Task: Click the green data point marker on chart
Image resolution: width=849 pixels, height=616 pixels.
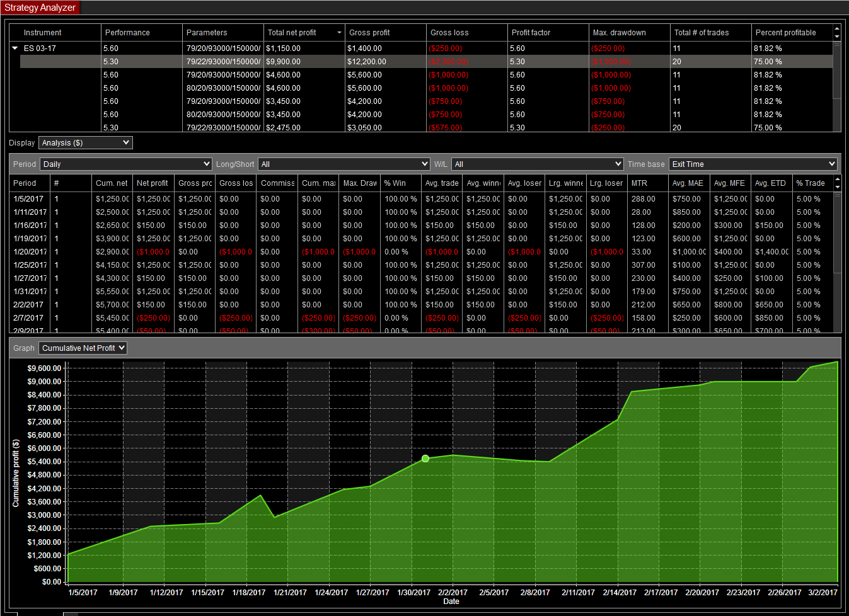Action: pyautogui.click(x=425, y=459)
